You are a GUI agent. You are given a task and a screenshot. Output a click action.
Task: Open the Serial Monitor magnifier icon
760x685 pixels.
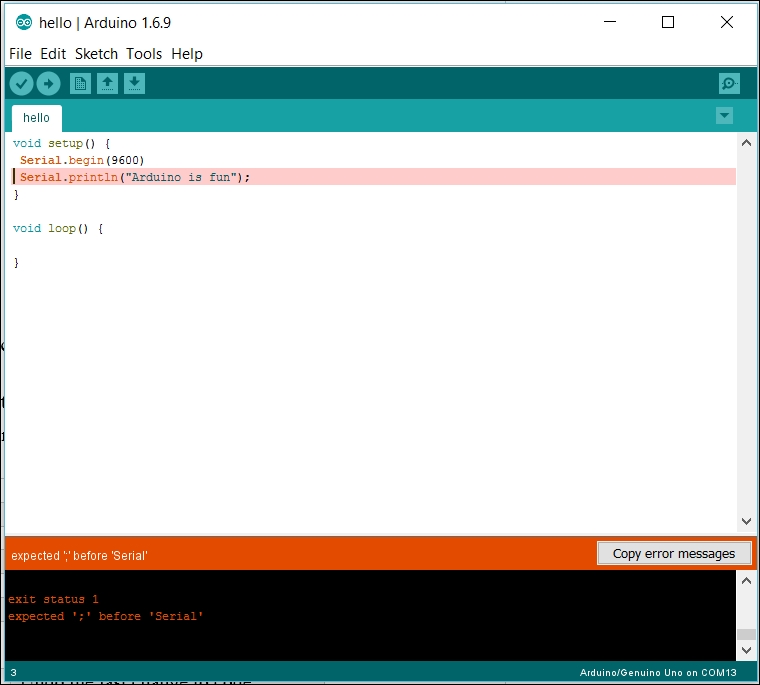pos(729,84)
